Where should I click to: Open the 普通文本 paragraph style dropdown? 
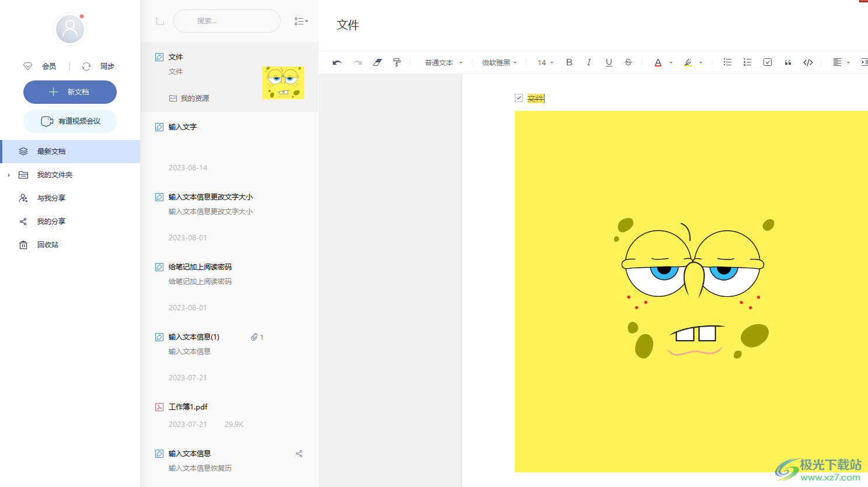coord(444,62)
